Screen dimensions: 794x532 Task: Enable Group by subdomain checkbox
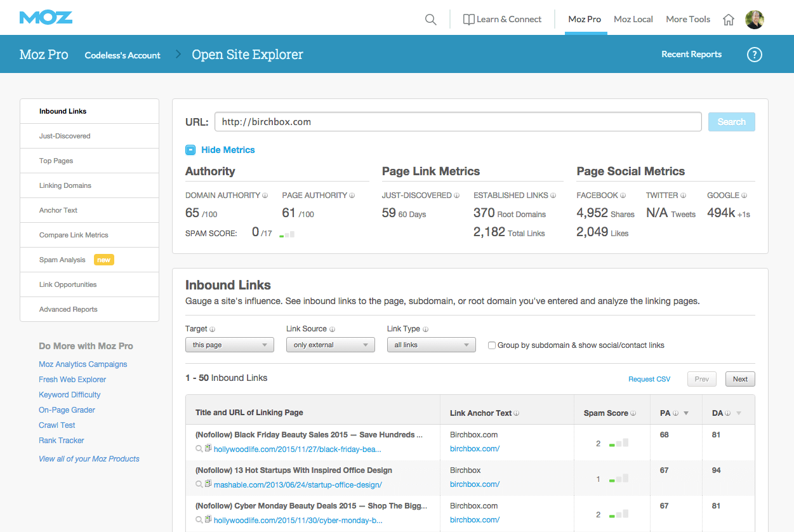pyautogui.click(x=492, y=345)
